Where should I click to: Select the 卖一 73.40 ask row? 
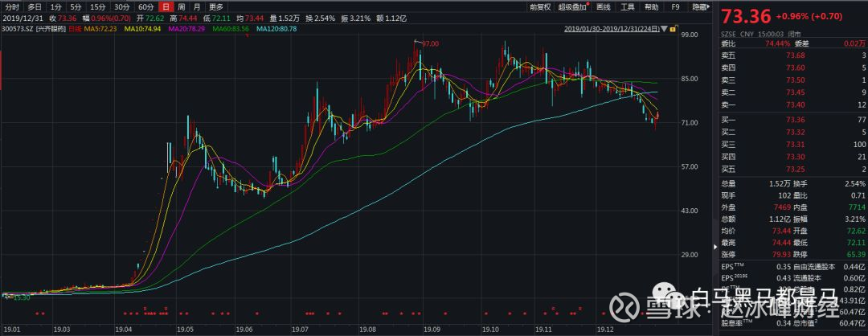click(x=793, y=104)
